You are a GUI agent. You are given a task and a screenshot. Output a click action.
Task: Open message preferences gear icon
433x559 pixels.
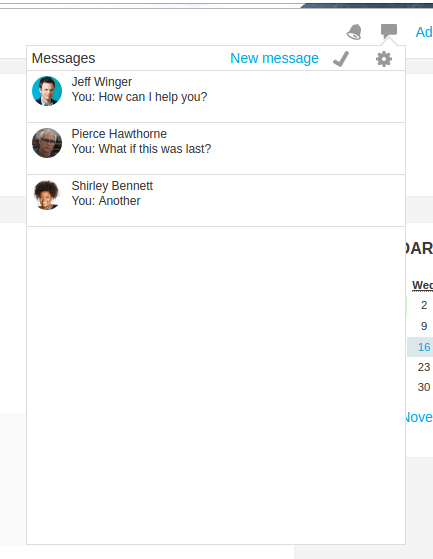click(384, 59)
